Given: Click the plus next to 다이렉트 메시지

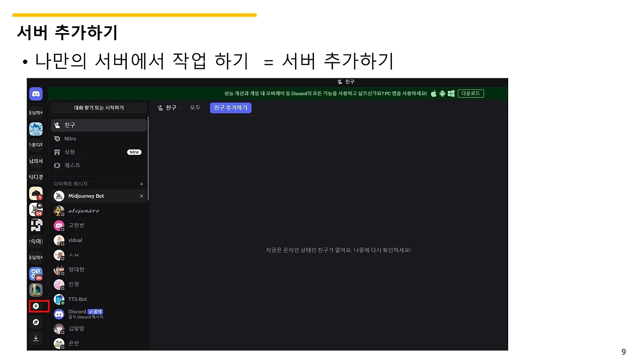Looking at the screenshot, I should pos(141,183).
